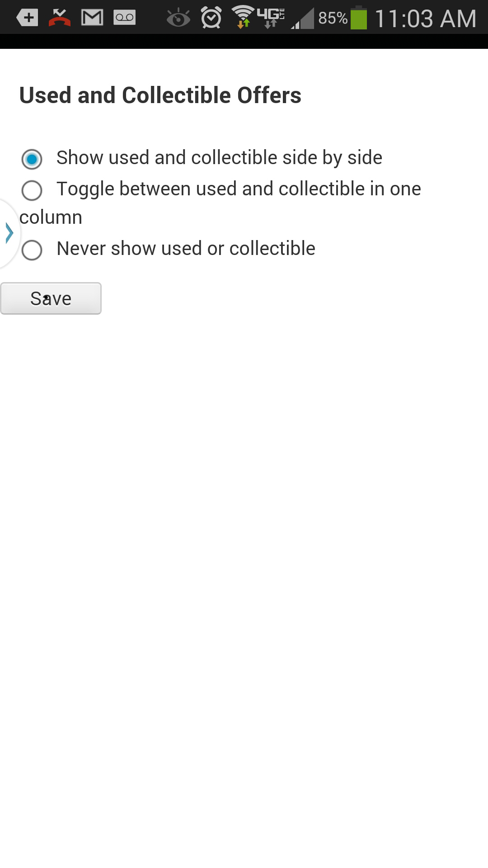Viewport: 488px width, 868px height.
Task: Tap the Wi-Fi signal icon
Action: [x=243, y=17]
